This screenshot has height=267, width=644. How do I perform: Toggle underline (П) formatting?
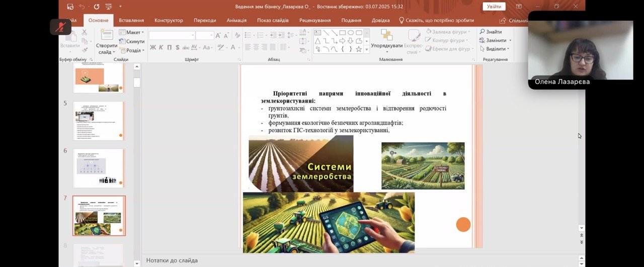[169, 48]
